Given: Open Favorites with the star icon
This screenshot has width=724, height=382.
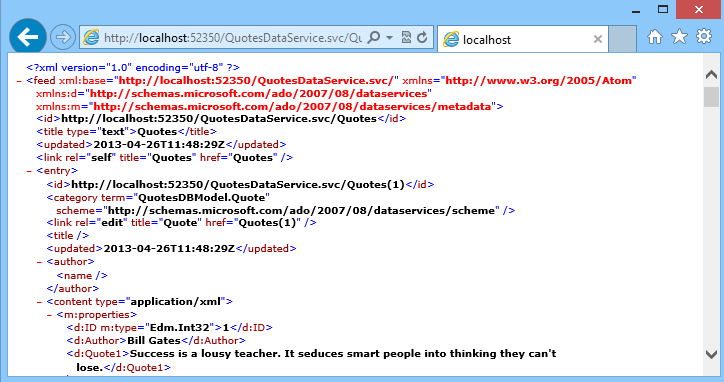Looking at the screenshot, I should (x=679, y=36).
